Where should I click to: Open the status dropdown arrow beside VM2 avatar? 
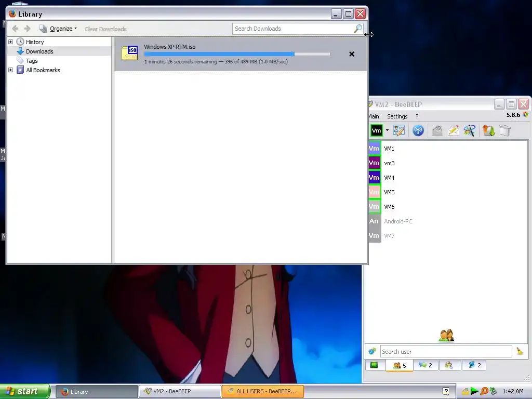[x=387, y=130]
